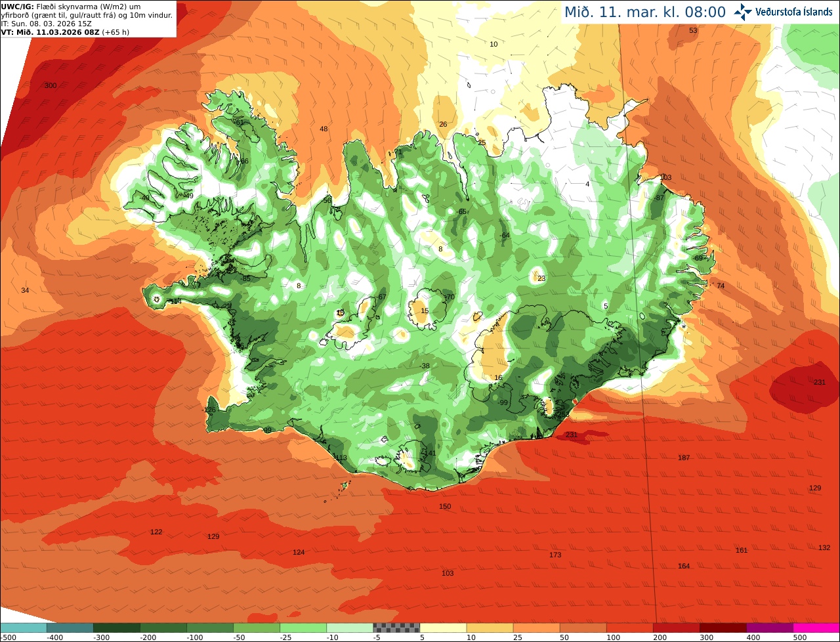Viewport: 840px width, 642px height.
Task: Pick the dark green swatch between -300 and -200
Action: (x=116, y=628)
